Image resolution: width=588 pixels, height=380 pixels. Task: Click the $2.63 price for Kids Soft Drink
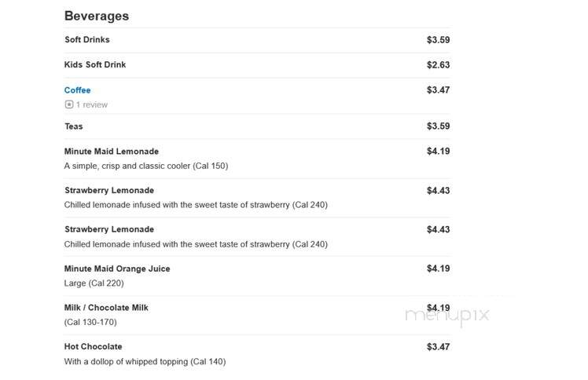tap(438, 64)
